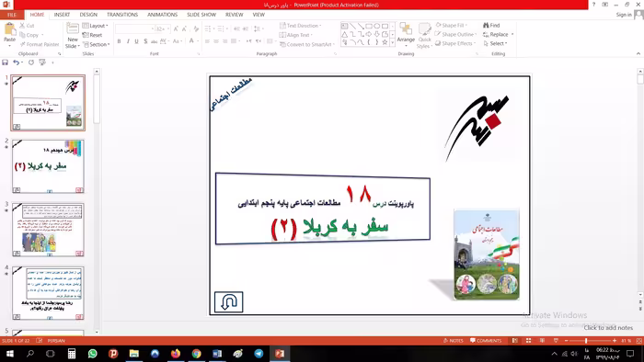Toggle Underline formatting
644x362 pixels.
point(137,41)
